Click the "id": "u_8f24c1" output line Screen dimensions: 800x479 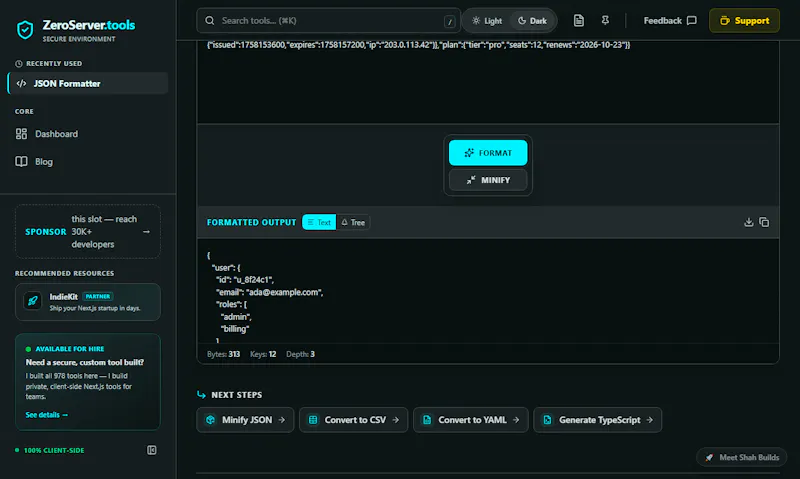click(x=245, y=280)
